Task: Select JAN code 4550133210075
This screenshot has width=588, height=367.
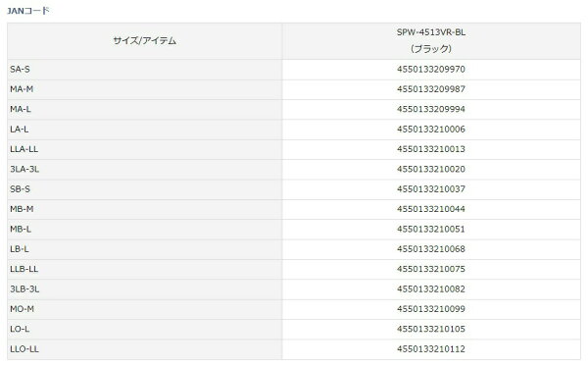Action: pos(431,269)
